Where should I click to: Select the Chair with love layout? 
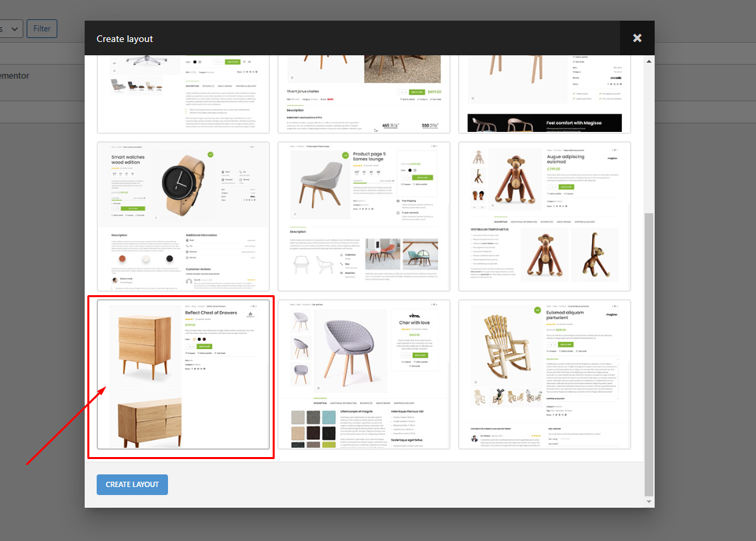point(364,374)
